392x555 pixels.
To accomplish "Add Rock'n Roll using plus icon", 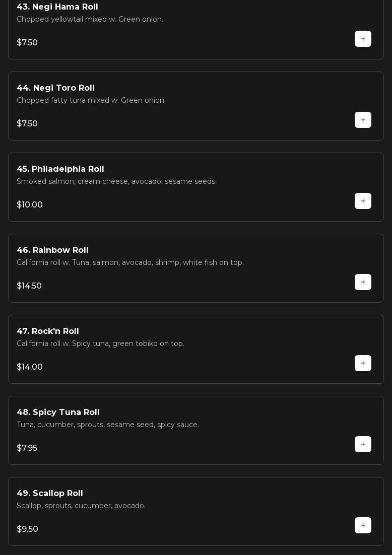I will (x=363, y=363).
